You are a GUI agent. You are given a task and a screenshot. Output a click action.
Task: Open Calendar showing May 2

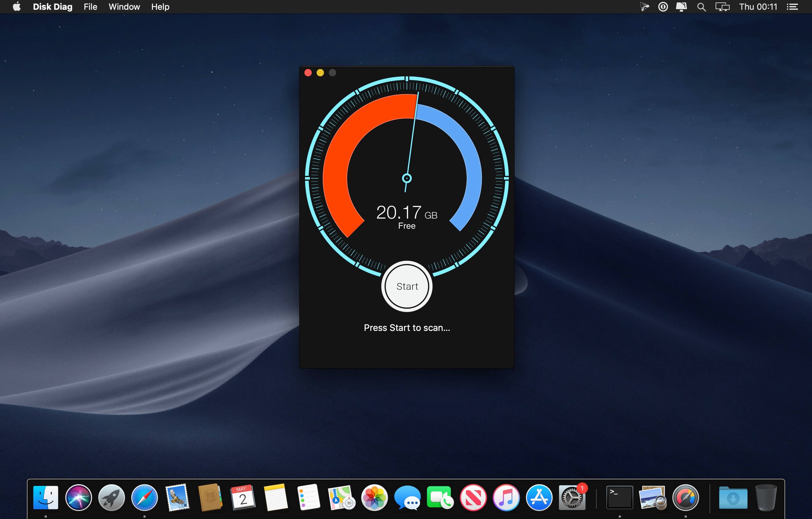[243, 497]
